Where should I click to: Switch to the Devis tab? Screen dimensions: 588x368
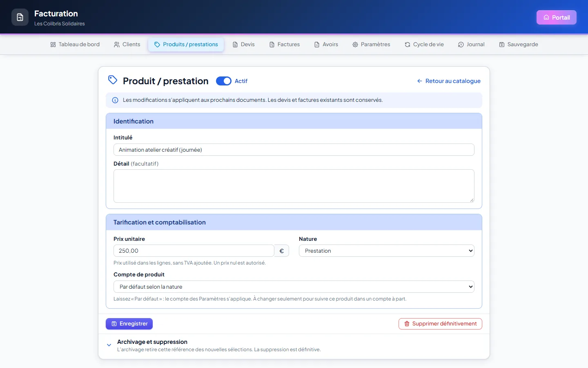click(x=244, y=45)
